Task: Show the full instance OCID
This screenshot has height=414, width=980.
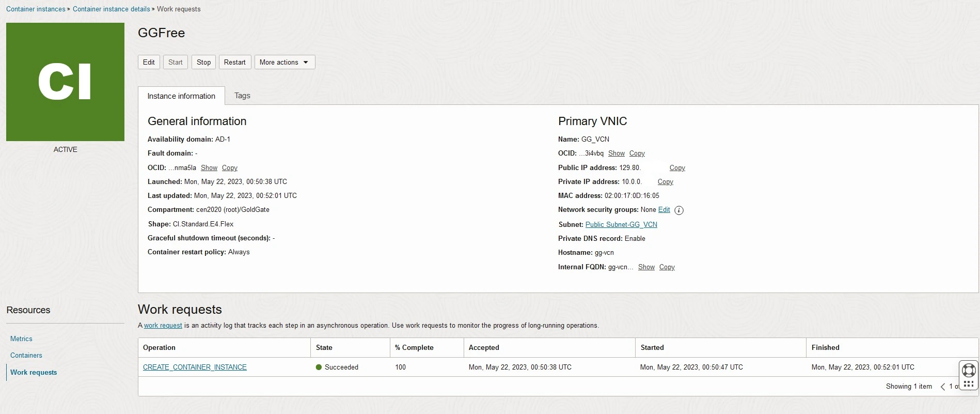Action: click(209, 168)
